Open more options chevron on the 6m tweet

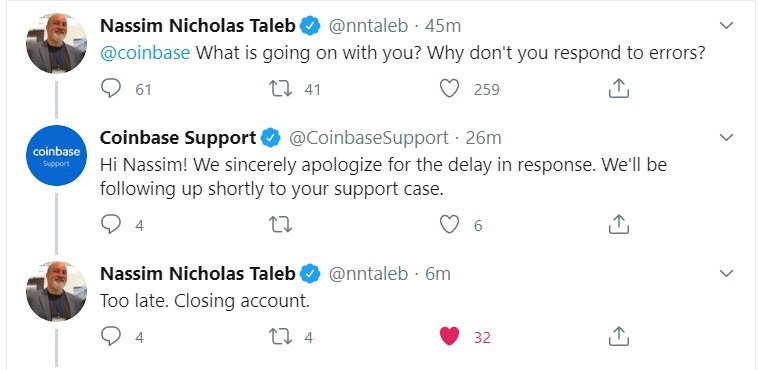pos(727,274)
